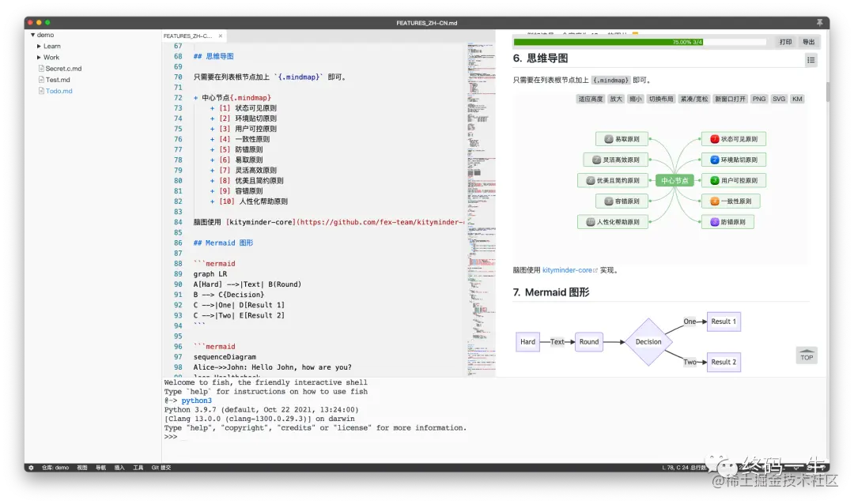Export mind map as PNG
The width and height of the screenshot is (854, 504).
pos(758,99)
